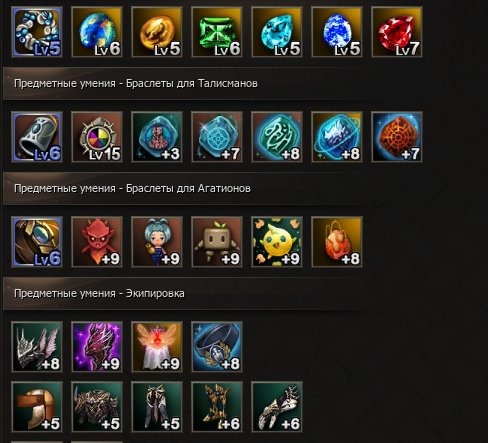Click the green emerald Lv6 gem
Image resolution: width=488 pixels, height=443 pixels.
pos(217,32)
